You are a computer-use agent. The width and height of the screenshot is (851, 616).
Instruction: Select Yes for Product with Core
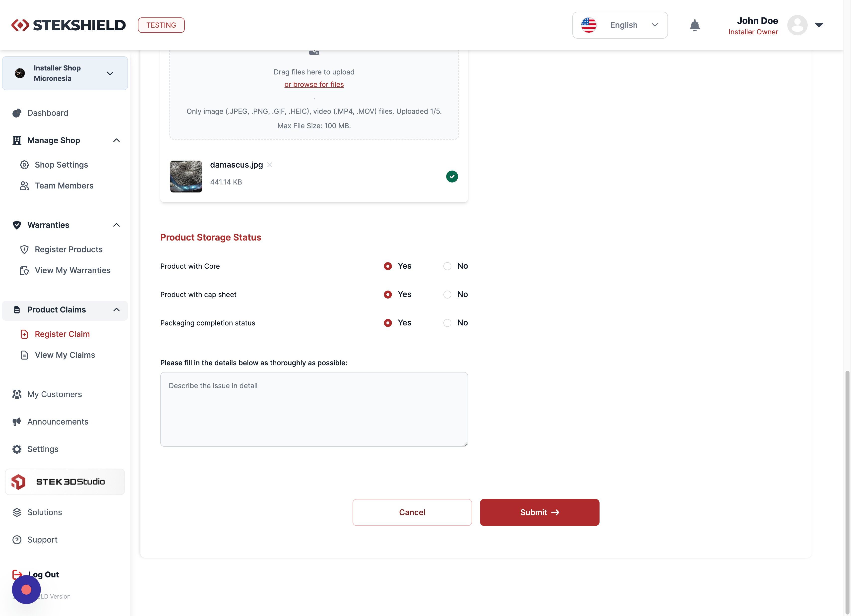[388, 266]
